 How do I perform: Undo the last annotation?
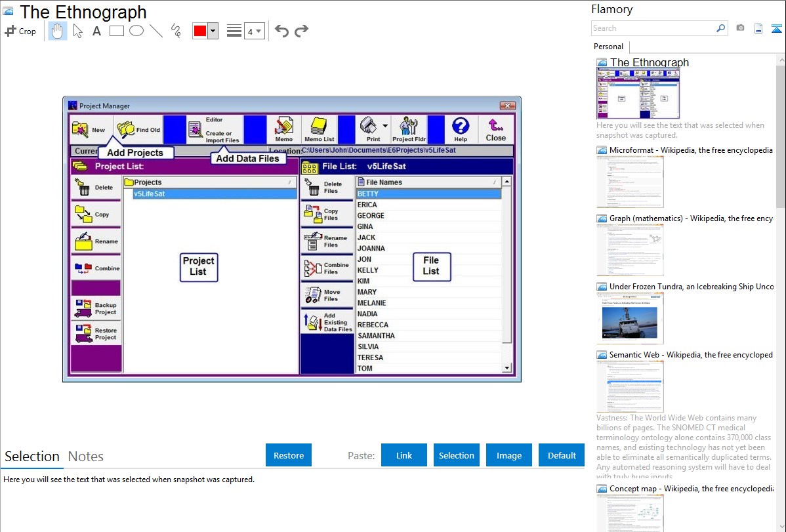[281, 31]
